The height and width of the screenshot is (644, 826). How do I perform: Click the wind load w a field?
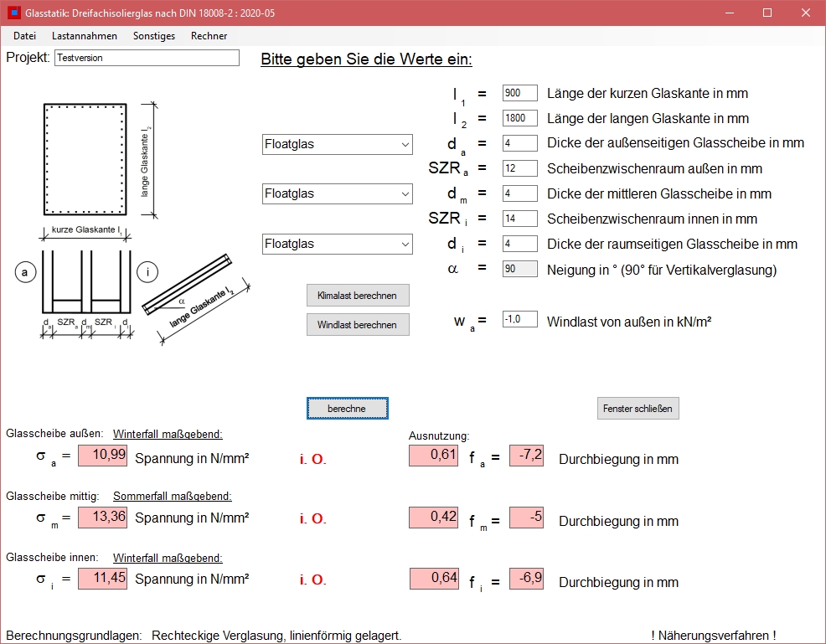(x=520, y=319)
